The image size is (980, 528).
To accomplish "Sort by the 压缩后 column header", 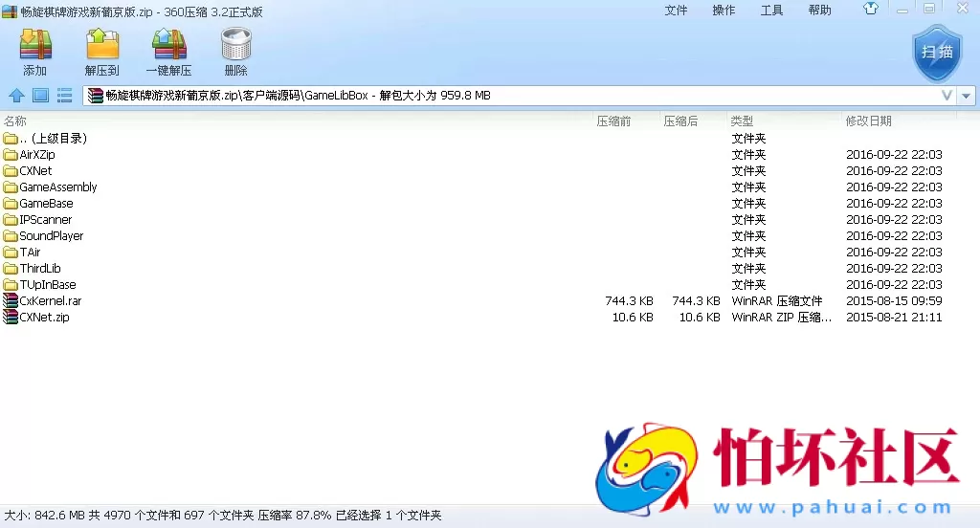I will click(680, 121).
